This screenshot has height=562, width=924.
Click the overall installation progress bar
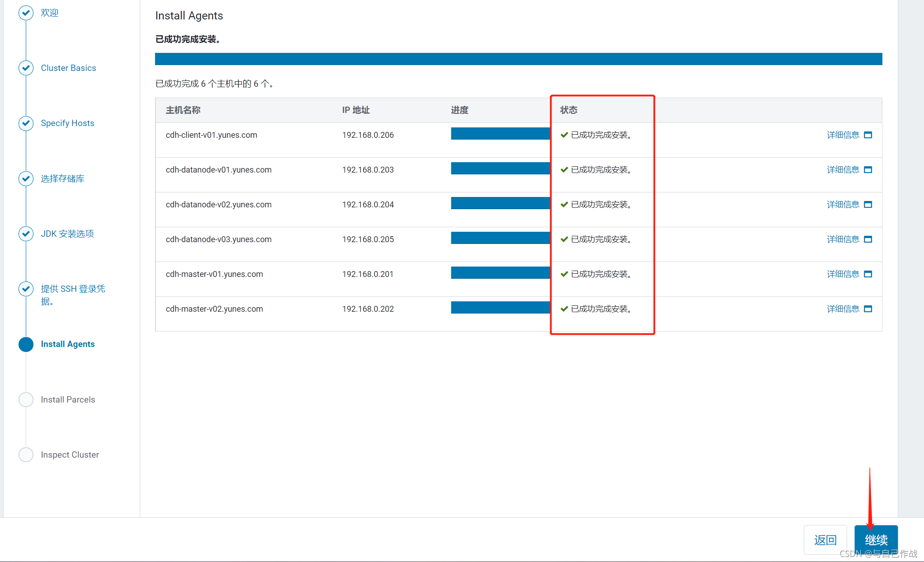518,59
